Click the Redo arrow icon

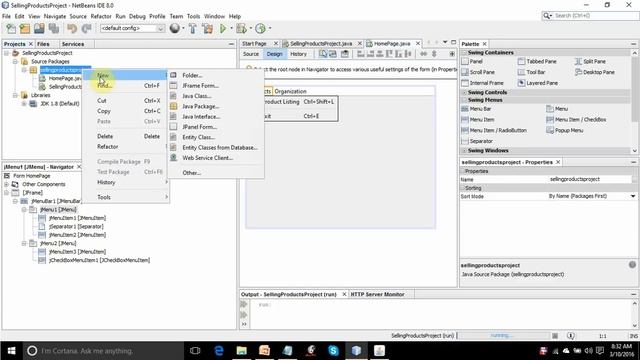click(87, 29)
